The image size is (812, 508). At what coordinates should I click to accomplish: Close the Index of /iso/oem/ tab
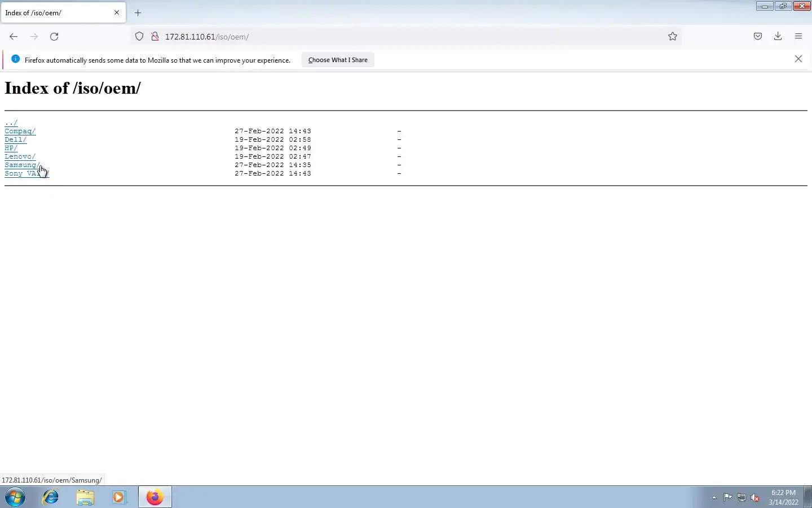[117, 12]
